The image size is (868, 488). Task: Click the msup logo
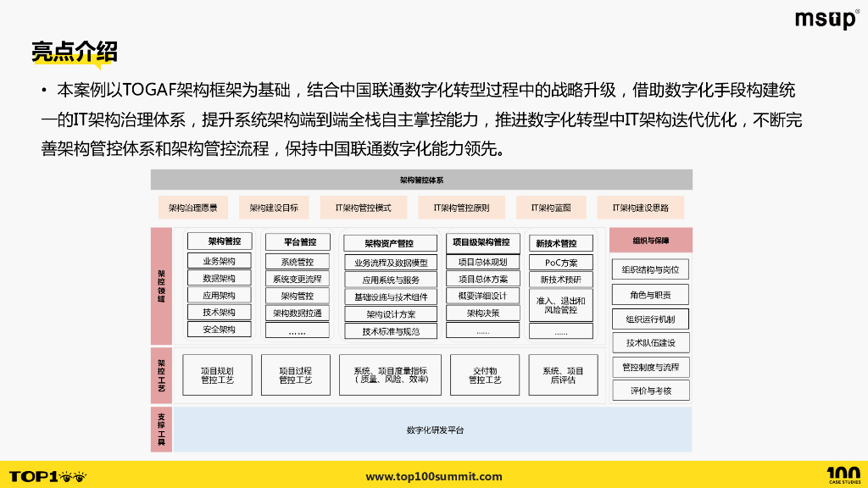click(827, 19)
